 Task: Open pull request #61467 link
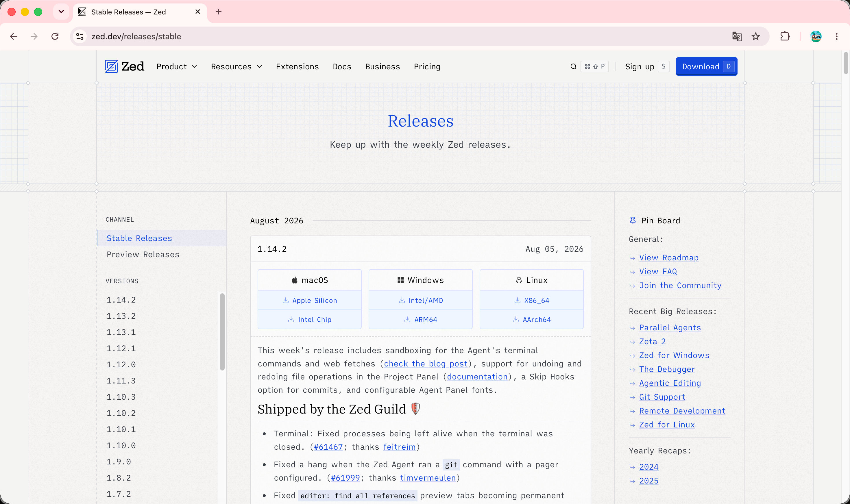click(x=328, y=447)
